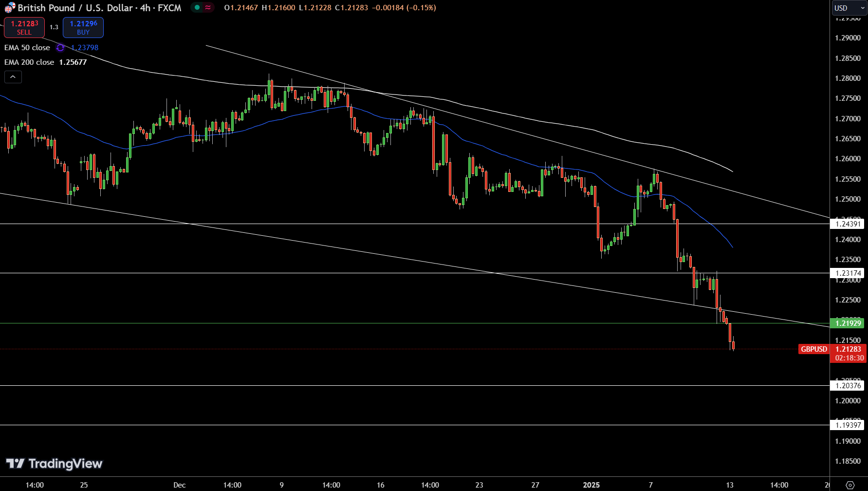Click the 23 date label on time axis
This screenshot has height=491, width=868.
click(480, 485)
